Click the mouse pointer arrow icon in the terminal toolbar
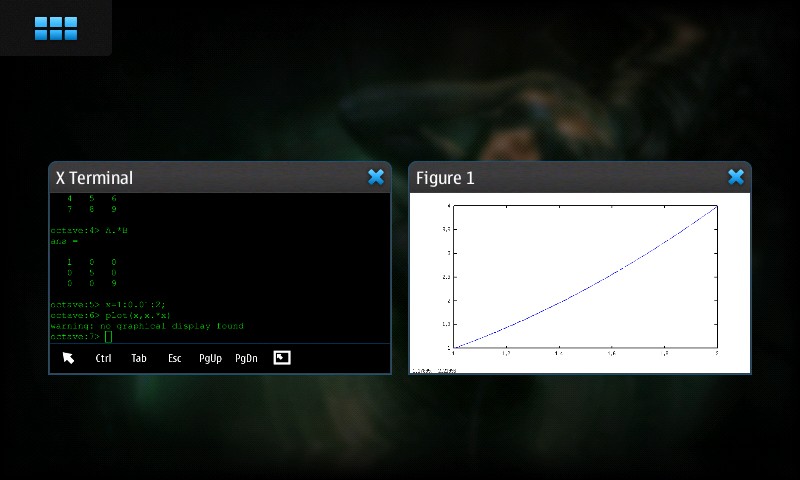This screenshot has width=800, height=480. point(68,358)
